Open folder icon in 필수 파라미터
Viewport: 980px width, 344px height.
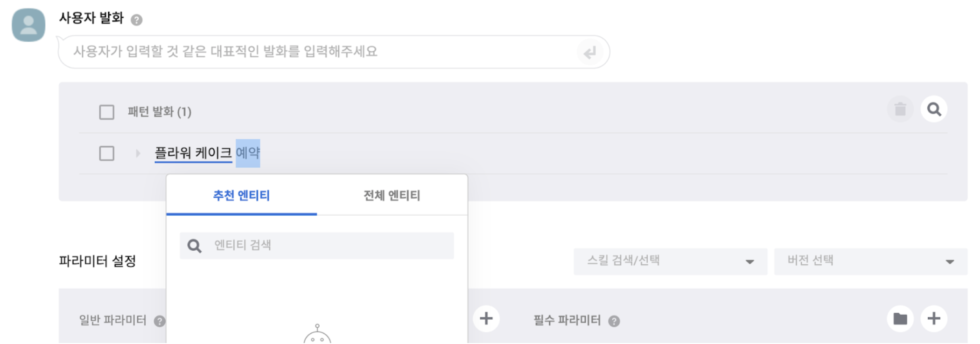[x=900, y=319]
